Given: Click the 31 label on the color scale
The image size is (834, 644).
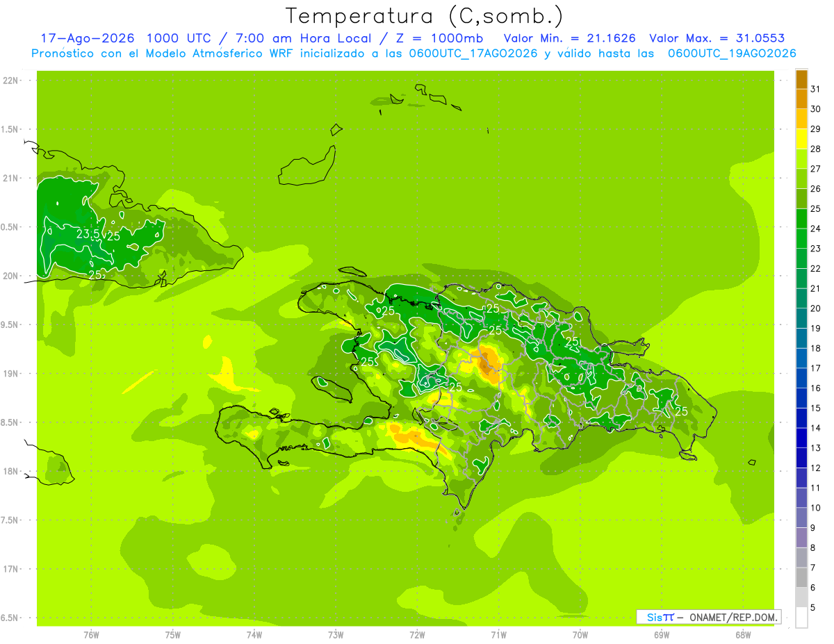Looking at the screenshot, I should pos(815,89).
